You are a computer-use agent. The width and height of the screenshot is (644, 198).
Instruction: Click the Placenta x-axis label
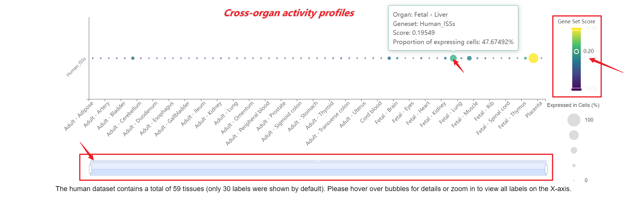click(533, 110)
